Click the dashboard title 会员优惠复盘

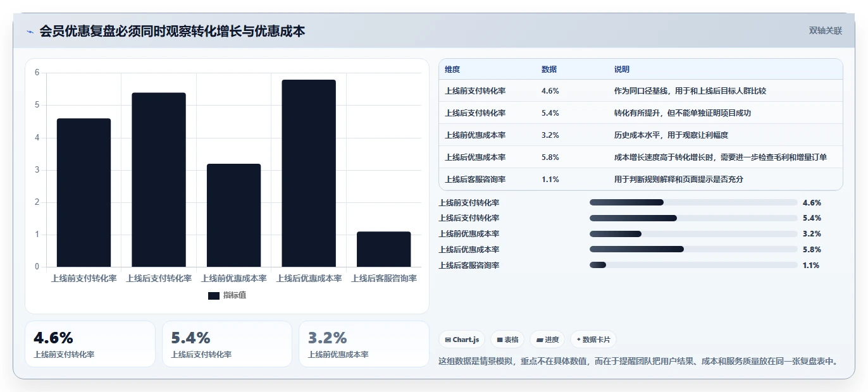tap(172, 31)
